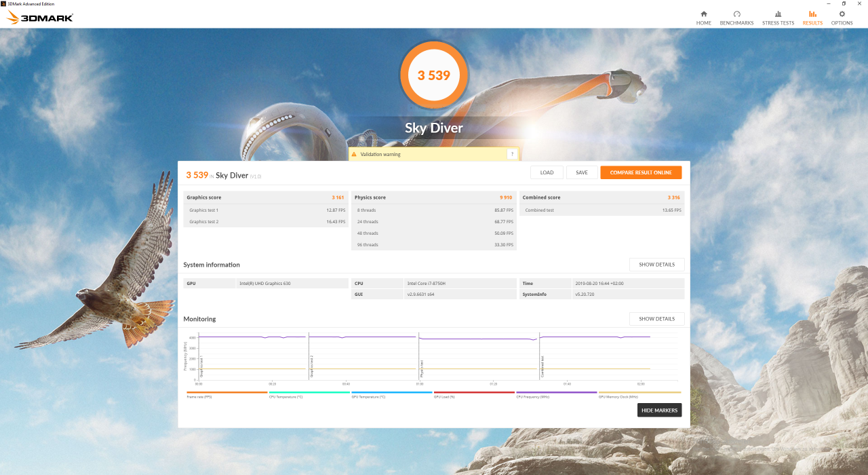868x475 pixels.
Task: Toggle the Frame rate (FPS) legend series
Action: click(226, 395)
